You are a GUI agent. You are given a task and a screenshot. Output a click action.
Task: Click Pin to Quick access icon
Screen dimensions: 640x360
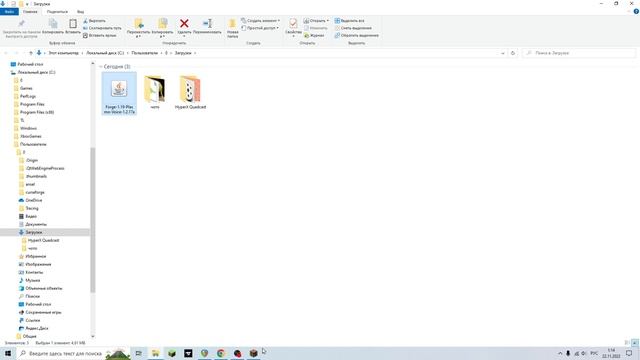click(21, 24)
